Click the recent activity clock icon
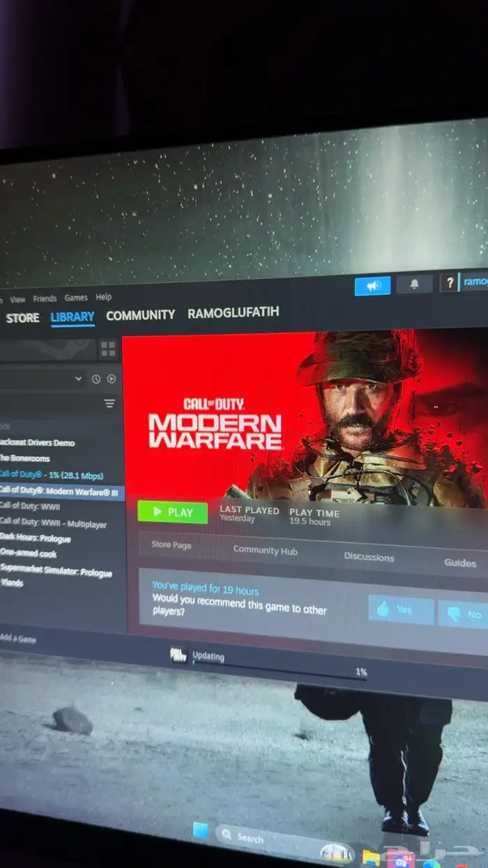The width and height of the screenshot is (488, 868). point(96,379)
